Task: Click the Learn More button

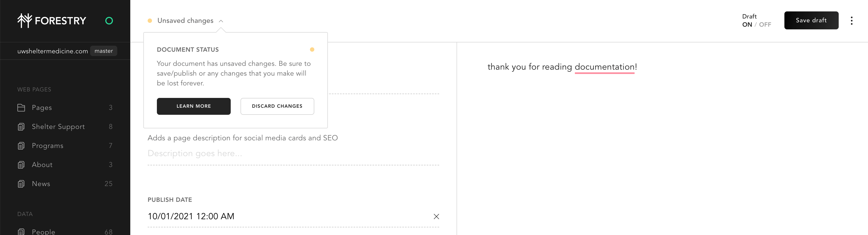Action: click(x=194, y=106)
